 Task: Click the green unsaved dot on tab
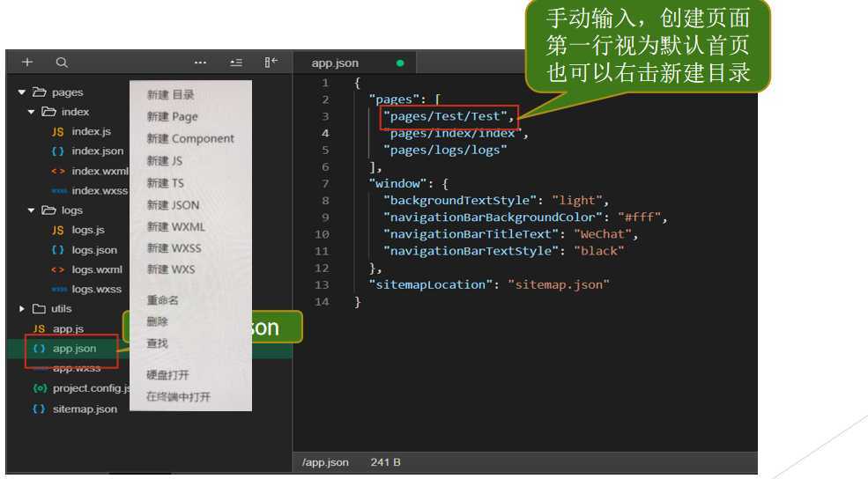coord(400,63)
